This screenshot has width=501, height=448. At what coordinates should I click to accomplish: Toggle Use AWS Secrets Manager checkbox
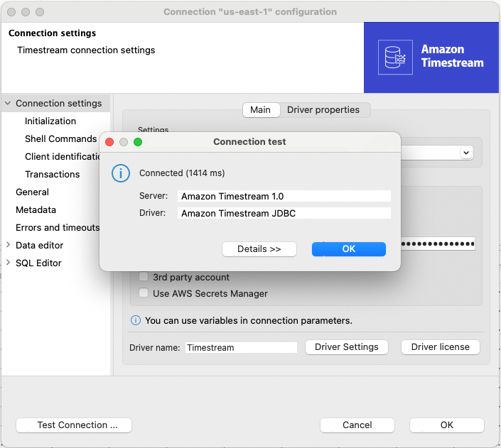point(144,293)
